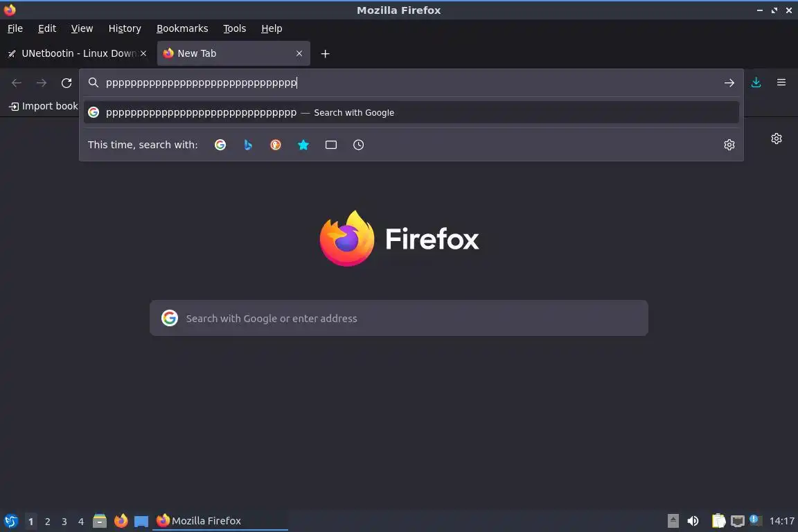Screen dimensions: 798x532
Task: Click the reload page button
Action: coord(66,83)
